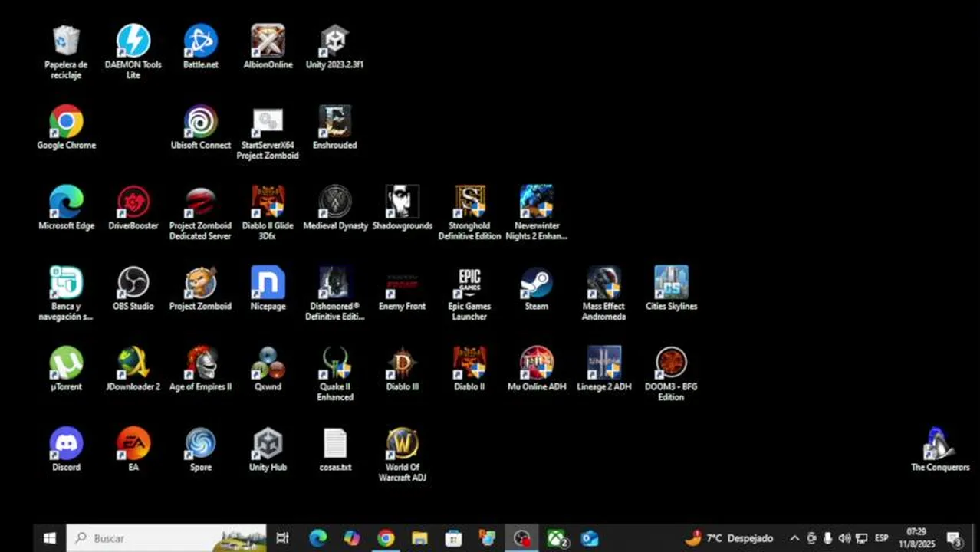Click the DriverBooster shortcut
This screenshot has height=552, width=980.
133,208
